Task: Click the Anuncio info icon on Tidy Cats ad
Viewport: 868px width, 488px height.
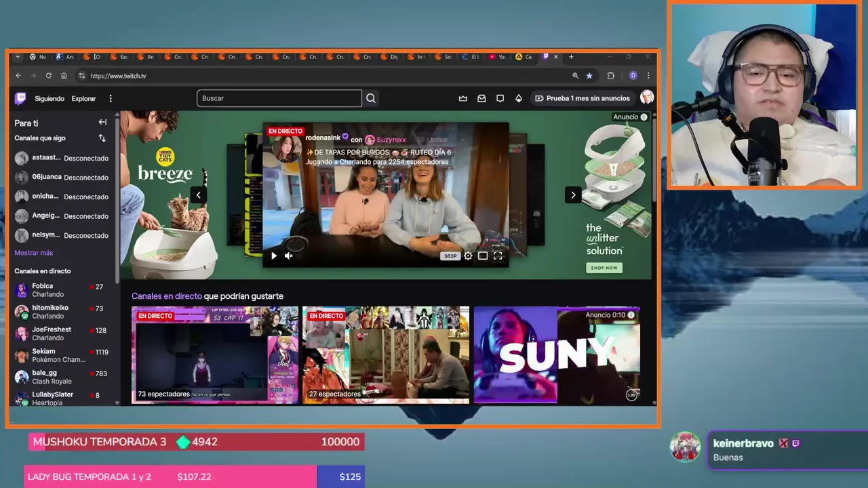Action: pos(644,117)
